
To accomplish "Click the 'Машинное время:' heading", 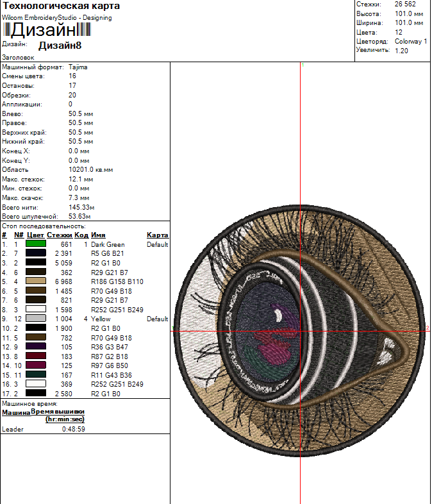I will point(29,403).
